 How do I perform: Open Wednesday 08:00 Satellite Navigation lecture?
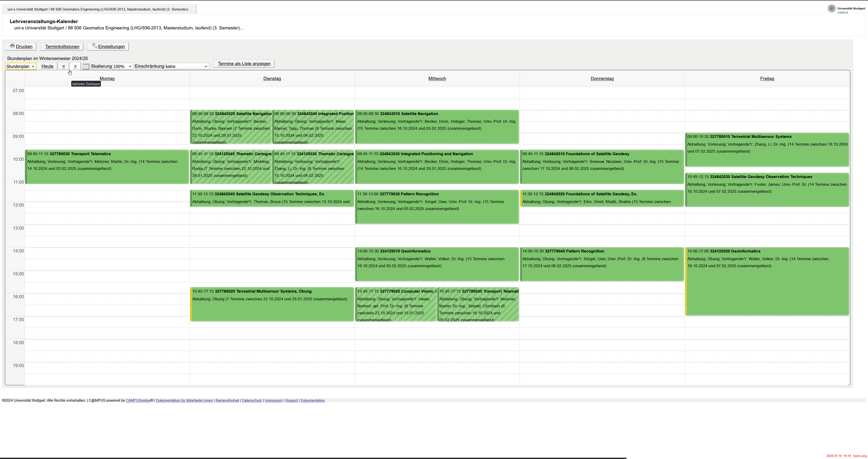click(437, 127)
